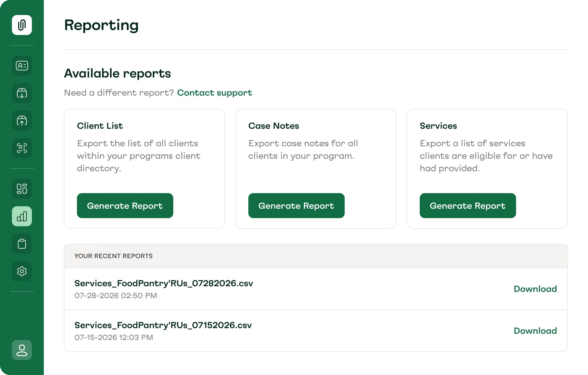Open the settings gear sidebar icon
Image resolution: width=588 pixels, height=375 pixels.
22,271
